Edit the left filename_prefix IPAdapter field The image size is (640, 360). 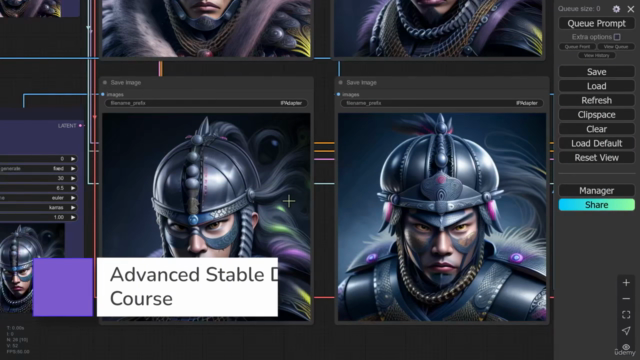pos(206,103)
